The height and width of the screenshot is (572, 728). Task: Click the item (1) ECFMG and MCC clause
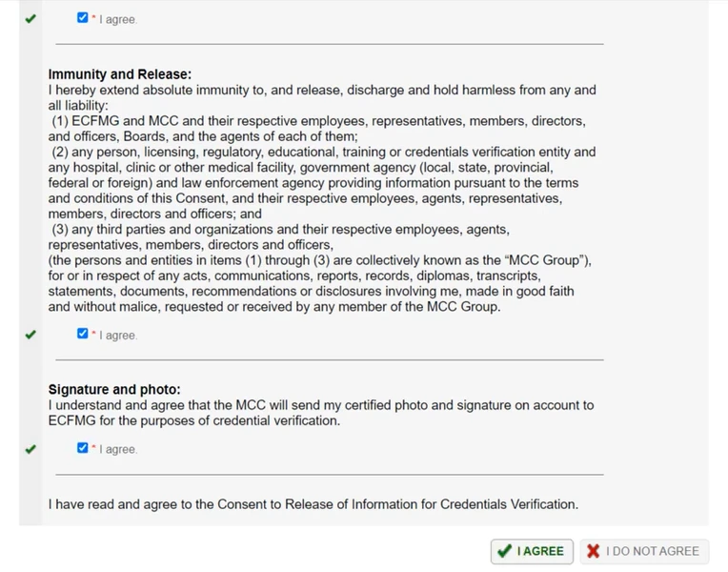tap(317, 129)
